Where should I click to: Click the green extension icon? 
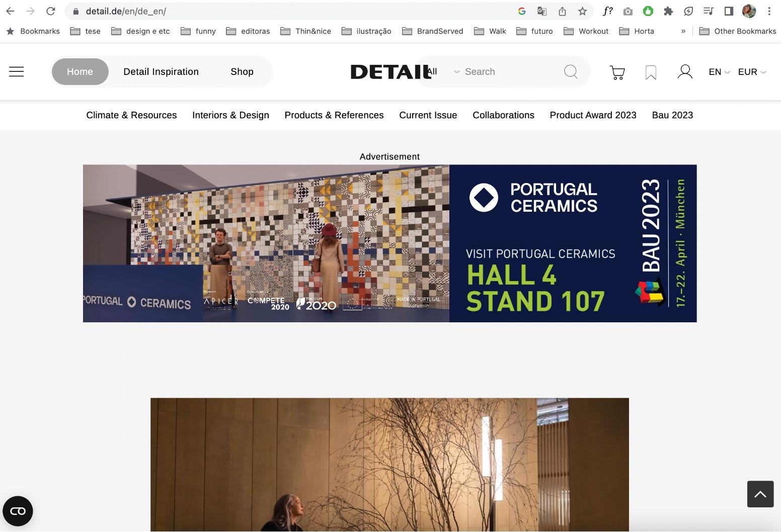tap(648, 11)
